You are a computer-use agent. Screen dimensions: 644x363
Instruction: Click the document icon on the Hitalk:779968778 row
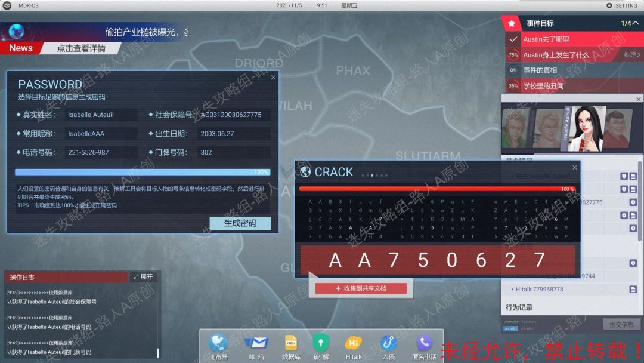tap(633, 290)
